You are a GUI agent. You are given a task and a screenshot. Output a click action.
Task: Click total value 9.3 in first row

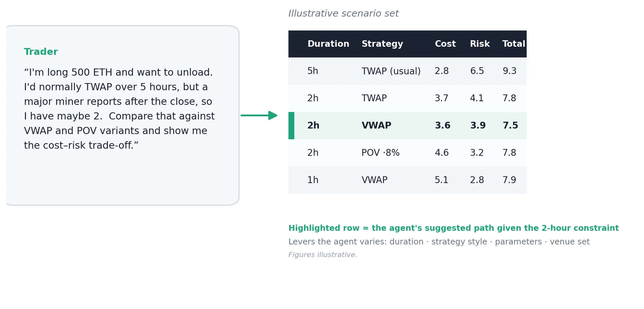click(509, 71)
